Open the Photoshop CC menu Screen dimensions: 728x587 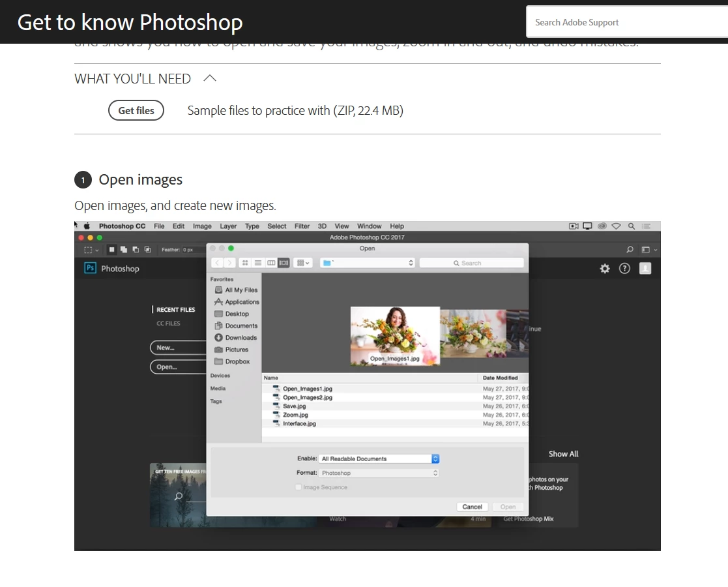tap(122, 226)
